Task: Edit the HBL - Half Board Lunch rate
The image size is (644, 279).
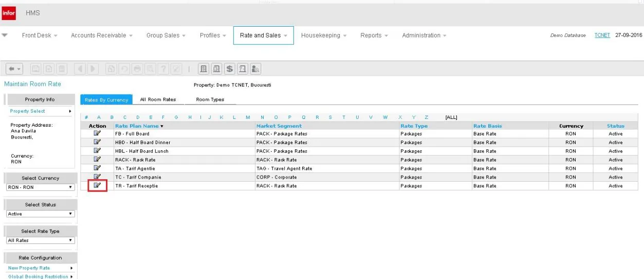Action: (x=97, y=151)
